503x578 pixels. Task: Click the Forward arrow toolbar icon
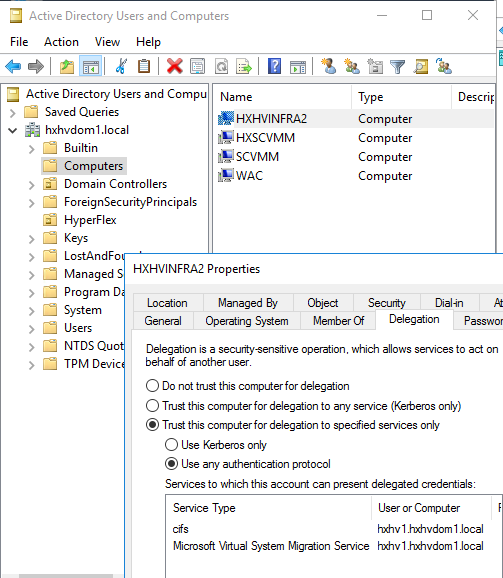click(36, 67)
